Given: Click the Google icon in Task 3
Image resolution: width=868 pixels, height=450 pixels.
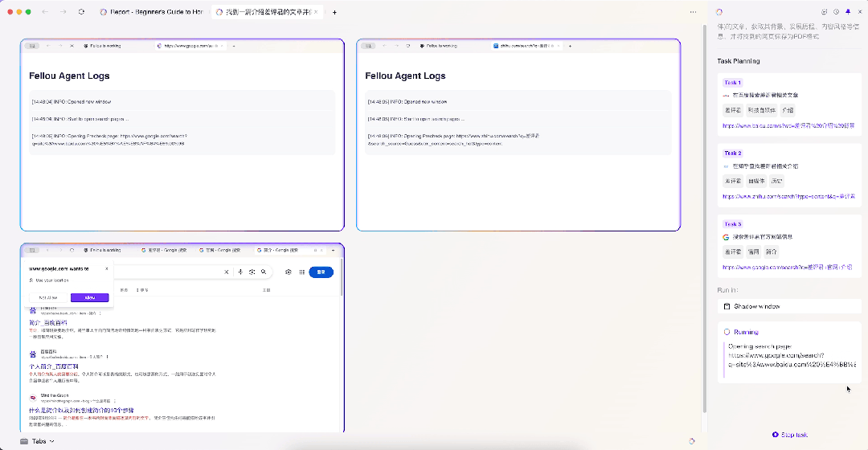Looking at the screenshot, I should (x=726, y=237).
